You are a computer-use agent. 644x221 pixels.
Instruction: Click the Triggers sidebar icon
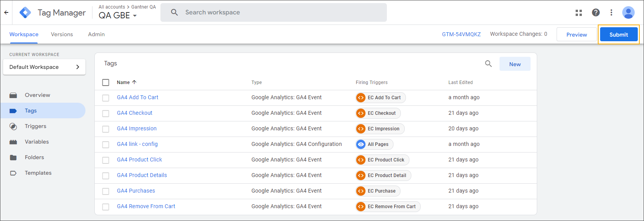point(13,126)
